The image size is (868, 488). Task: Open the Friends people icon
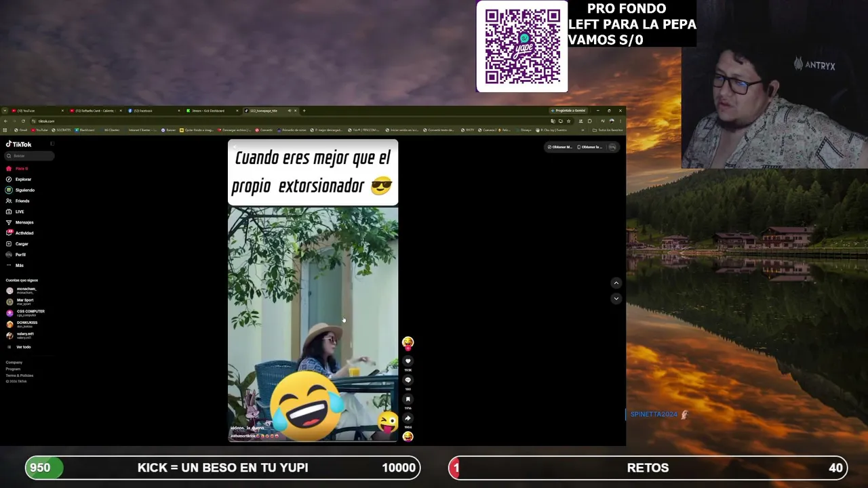pyautogui.click(x=9, y=201)
